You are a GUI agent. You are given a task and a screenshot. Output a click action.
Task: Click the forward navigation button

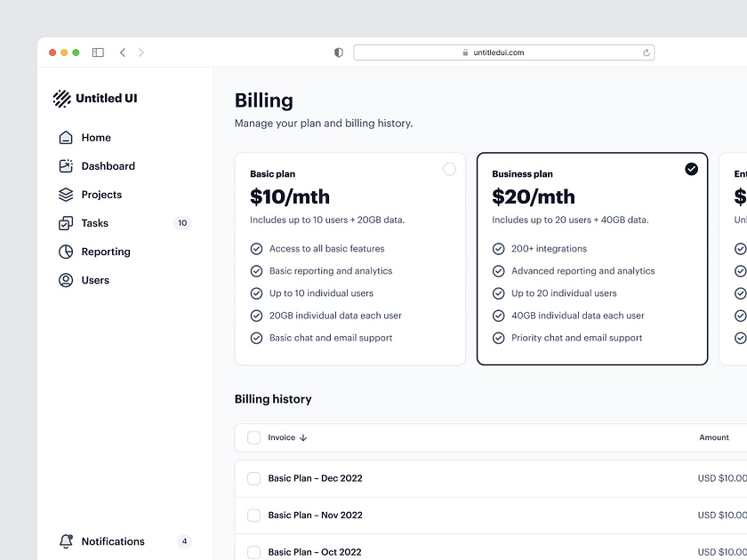[x=141, y=52]
